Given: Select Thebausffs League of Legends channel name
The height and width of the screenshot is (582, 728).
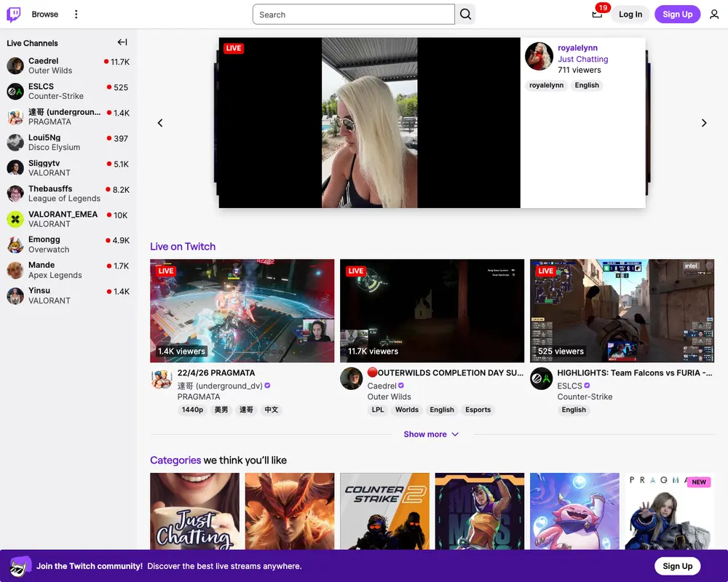Looking at the screenshot, I should [50, 188].
